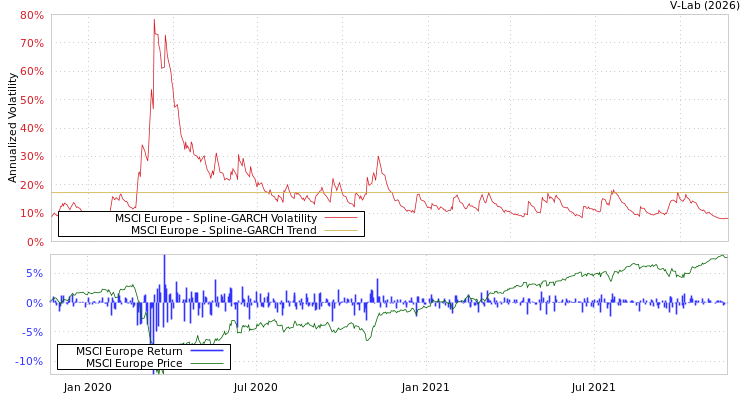750x400 pixels.
Task: Click the MSCI Europe Spline-GARCH Volatility legend entry
Action: pos(215,218)
